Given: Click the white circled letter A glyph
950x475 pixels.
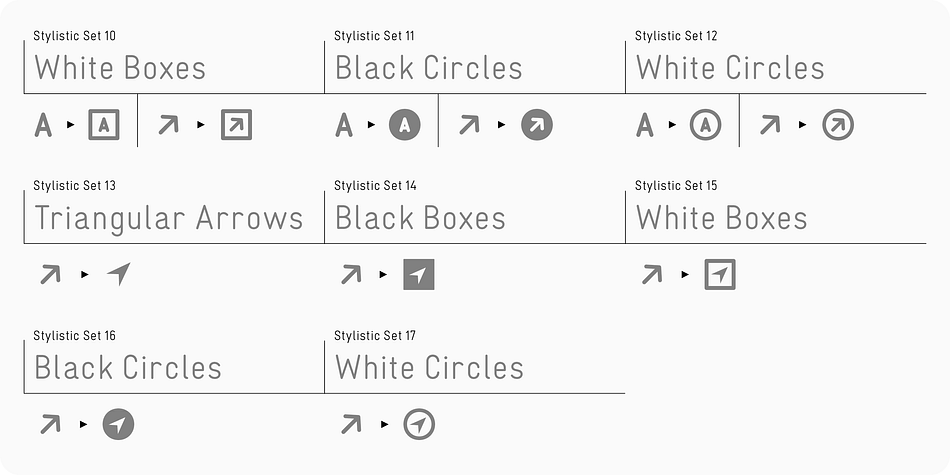Looking at the screenshot, I should tap(705, 125).
